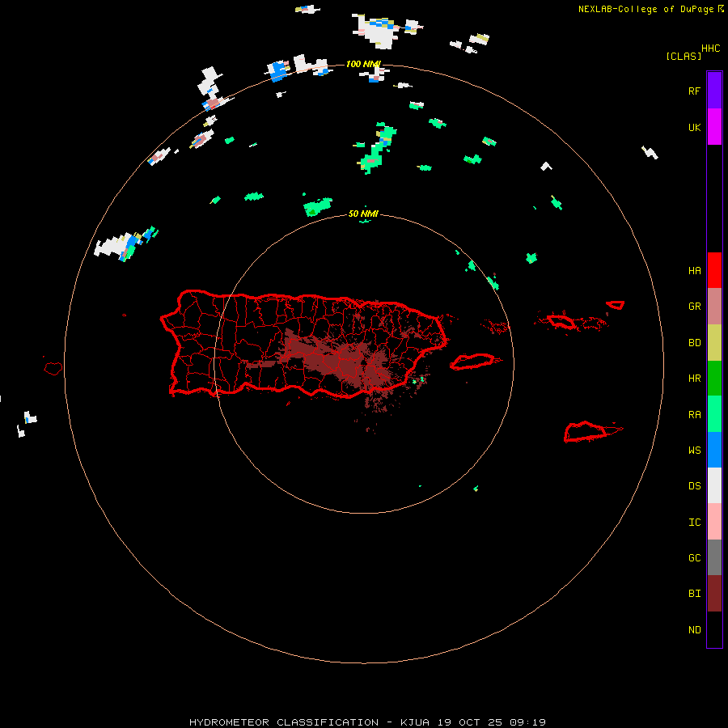Click the DS white legend swatch
Screen dimensions: 728x728
714,485
